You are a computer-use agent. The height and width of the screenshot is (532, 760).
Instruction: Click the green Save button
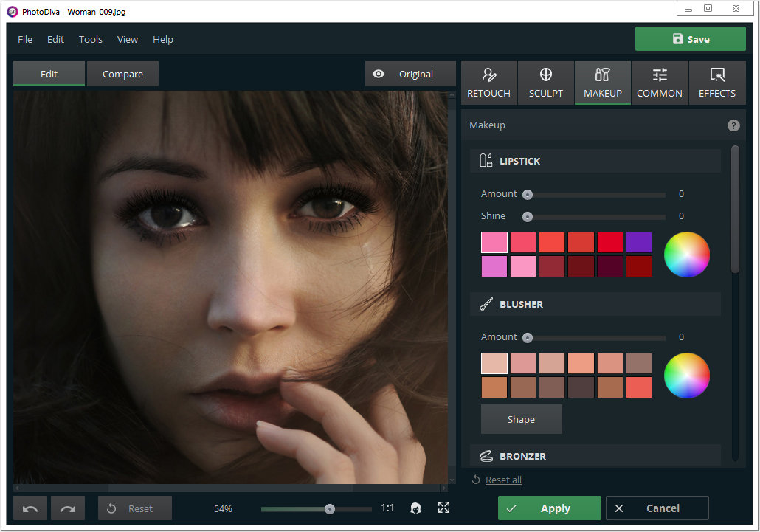690,39
